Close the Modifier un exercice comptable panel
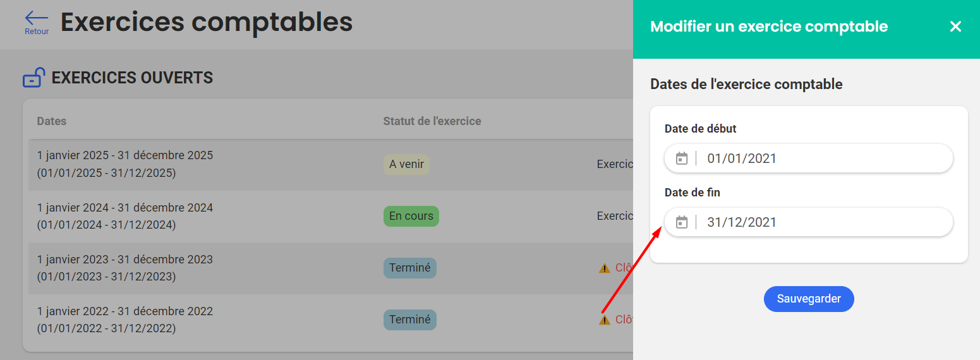The width and height of the screenshot is (980, 360). tap(955, 27)
